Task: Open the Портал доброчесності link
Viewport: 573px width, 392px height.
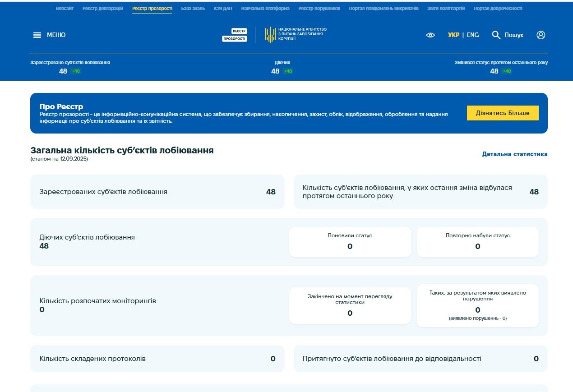Action: (497, 8)
